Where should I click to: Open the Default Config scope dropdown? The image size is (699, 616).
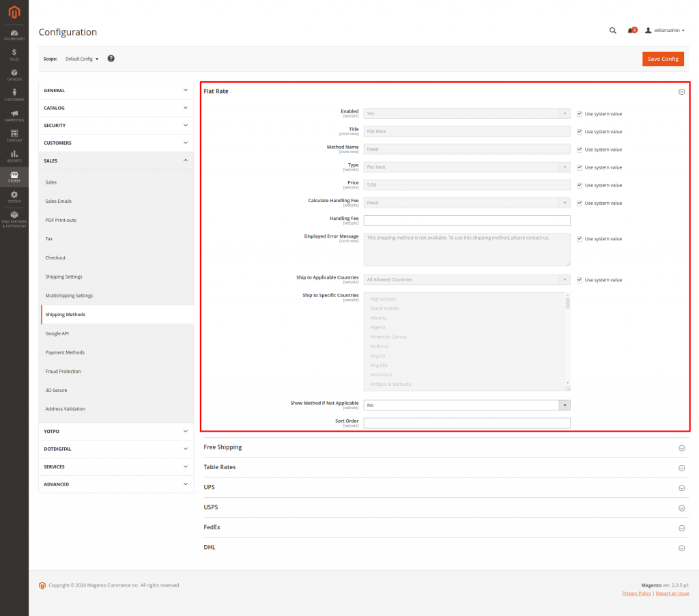tap(82, 59)
